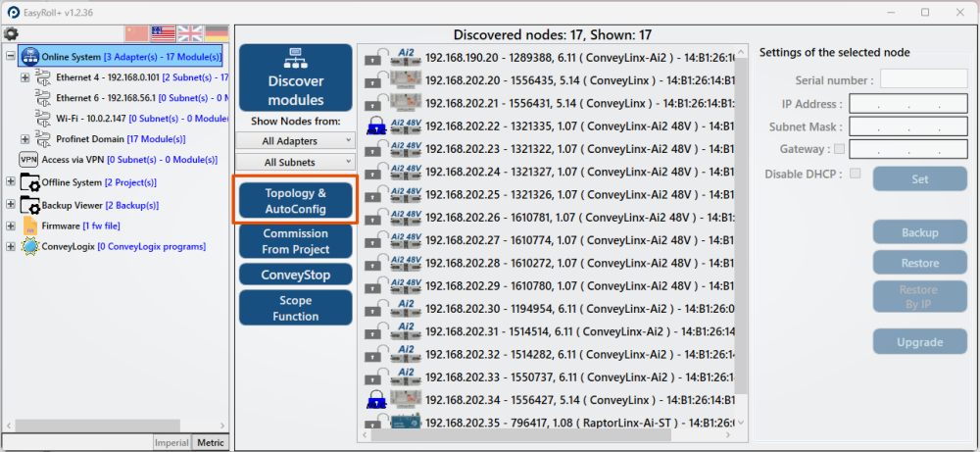The image size is (980, 452).
Task: Switch units to Metric
Action: pos(210,442)
